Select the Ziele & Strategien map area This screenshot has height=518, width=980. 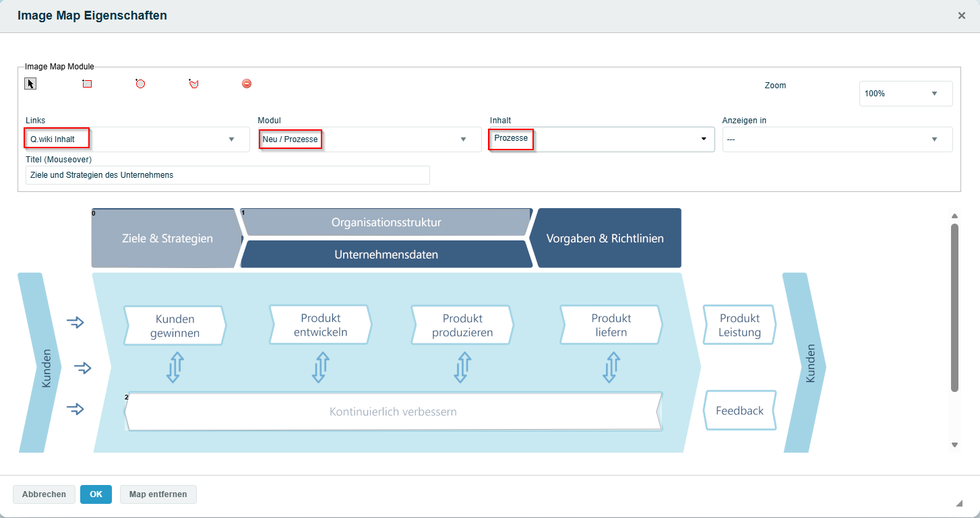click(x=166, y=238)
